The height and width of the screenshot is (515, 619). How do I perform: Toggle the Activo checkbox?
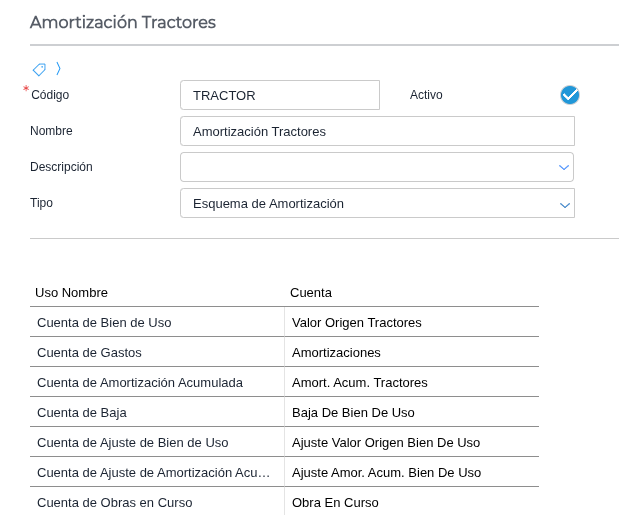[570, 95]
